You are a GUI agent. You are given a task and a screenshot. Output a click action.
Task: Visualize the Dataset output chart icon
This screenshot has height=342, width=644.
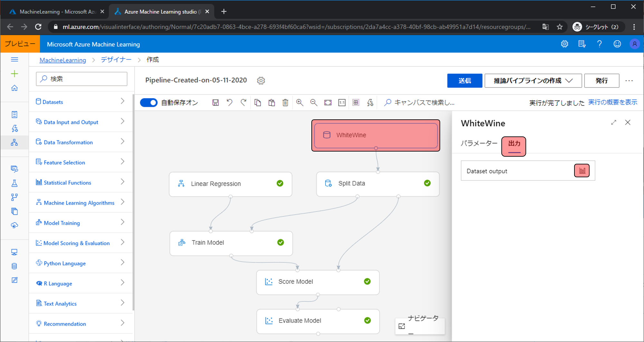pos(582,171)
